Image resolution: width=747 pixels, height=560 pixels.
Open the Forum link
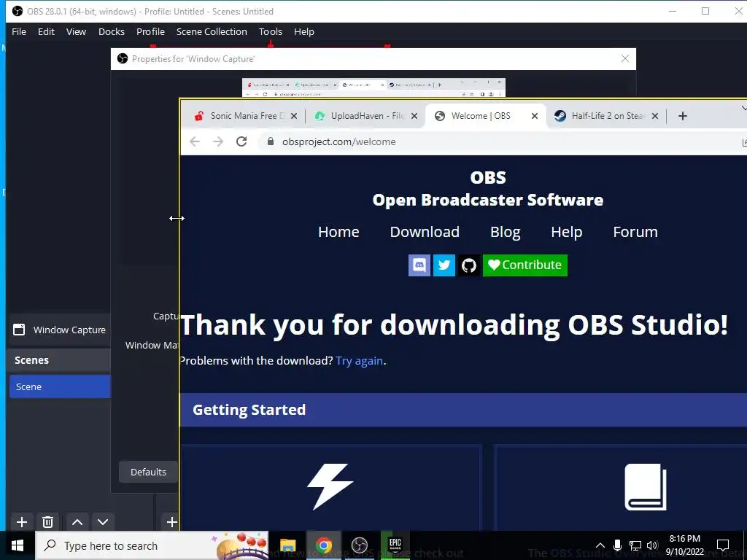pyautogui.click(x=635, y=232)
